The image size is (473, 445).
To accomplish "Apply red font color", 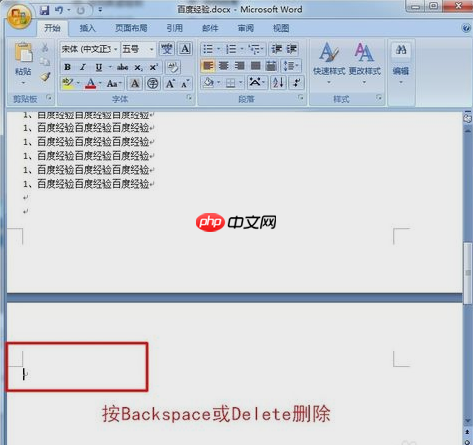I will pyautogui.click(x=91, y=83).
